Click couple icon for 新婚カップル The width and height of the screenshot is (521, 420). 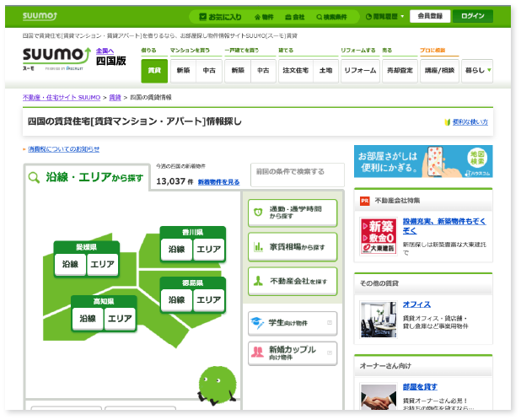click(x=257, y=352)
